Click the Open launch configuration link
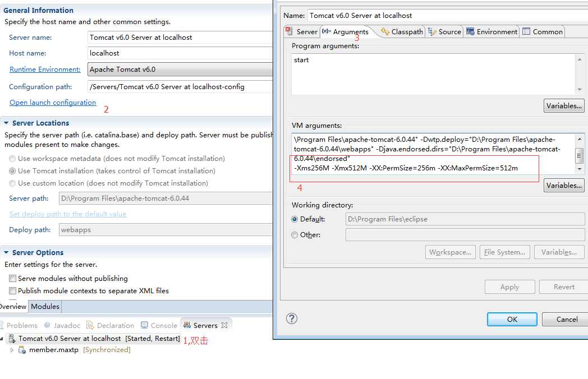This screenshot has width=588, height=379. (x=53, y=103)
